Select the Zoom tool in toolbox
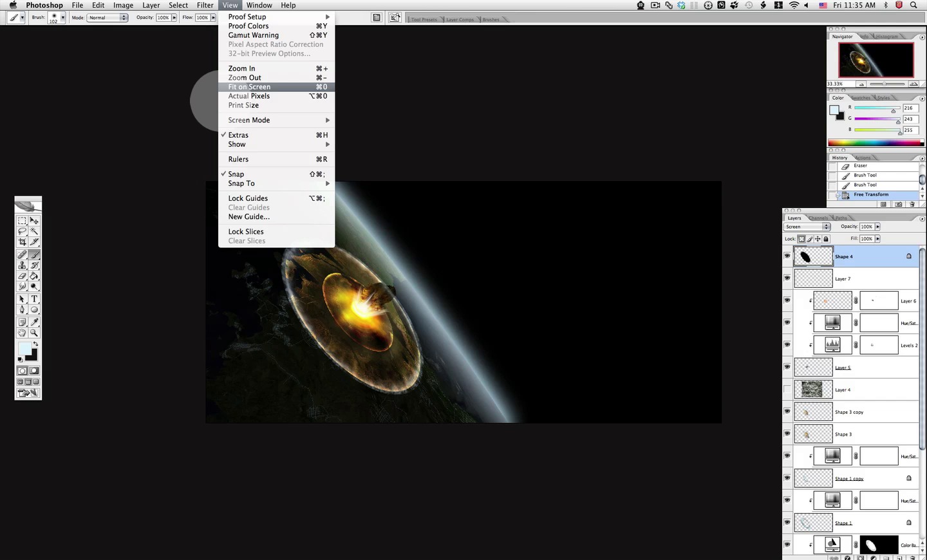The height and width of the screenshot is (560, 927). pos(34,333)
